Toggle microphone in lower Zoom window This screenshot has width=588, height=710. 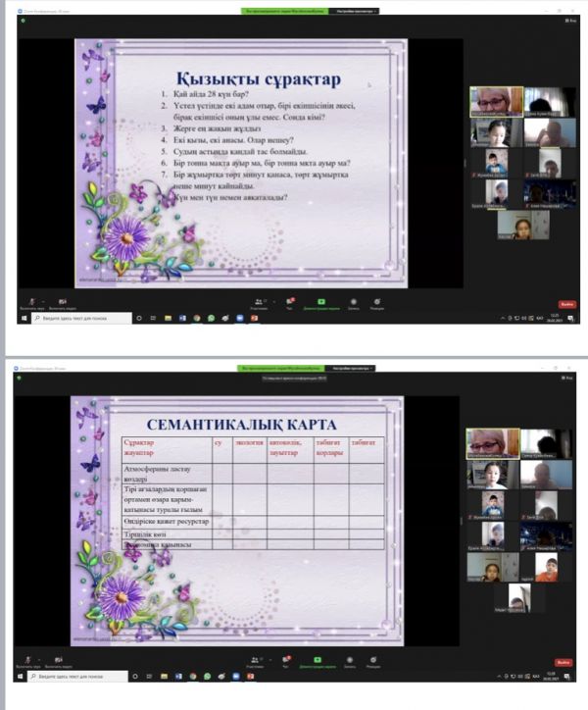pyautogui.click(x=32, y=660)
